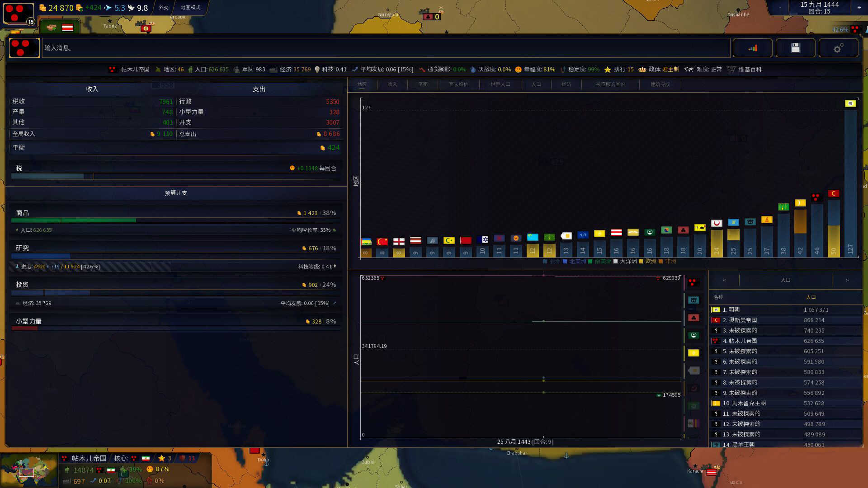
Task: Go to previous ranking list with left arrow
Action: (724, 280)
